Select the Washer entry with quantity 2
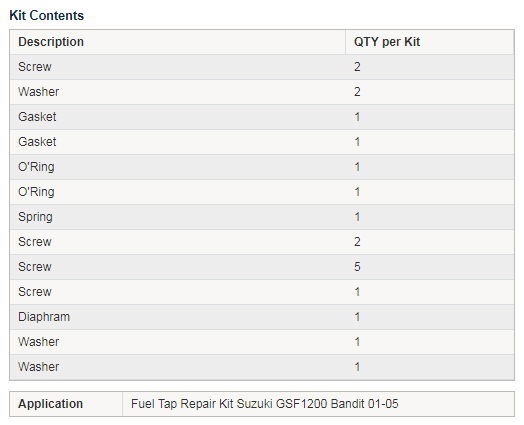 pyautogui.click(x=38, y=92)
